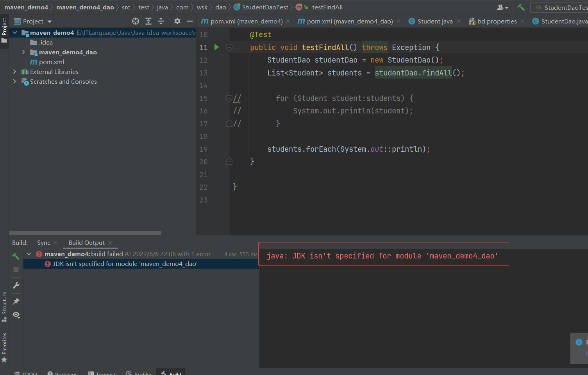Switch to the Student.java tab
This screenshot has width=588, height=375.
point(431,21)
